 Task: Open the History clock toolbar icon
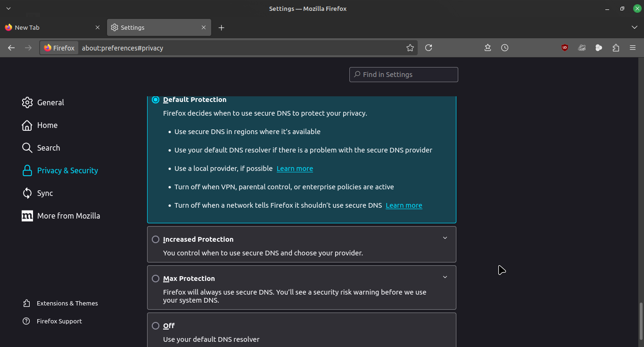click(x=504, y=48)
